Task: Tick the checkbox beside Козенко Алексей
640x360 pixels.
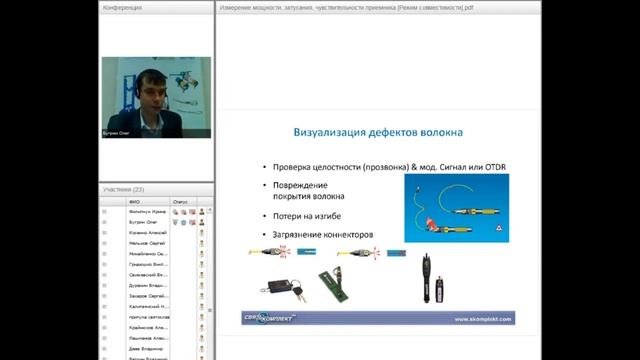Action: click(104, 233)
